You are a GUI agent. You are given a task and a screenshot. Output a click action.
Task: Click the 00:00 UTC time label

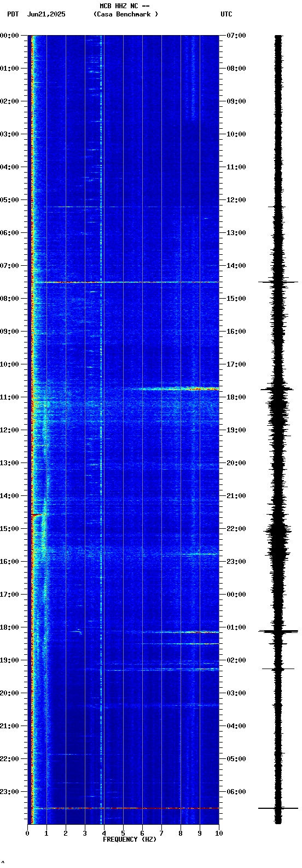pyautogui.click(x=236, y=595)
